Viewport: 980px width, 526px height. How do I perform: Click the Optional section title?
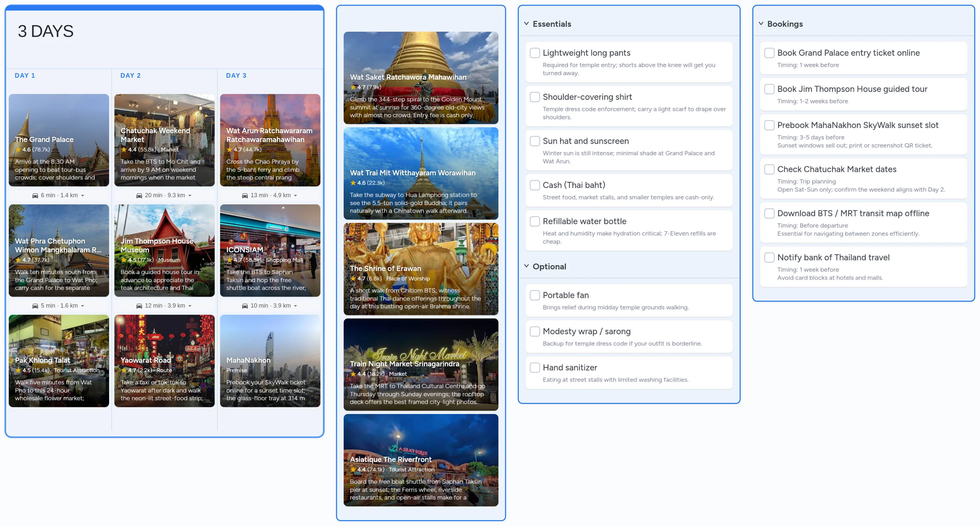549,267
